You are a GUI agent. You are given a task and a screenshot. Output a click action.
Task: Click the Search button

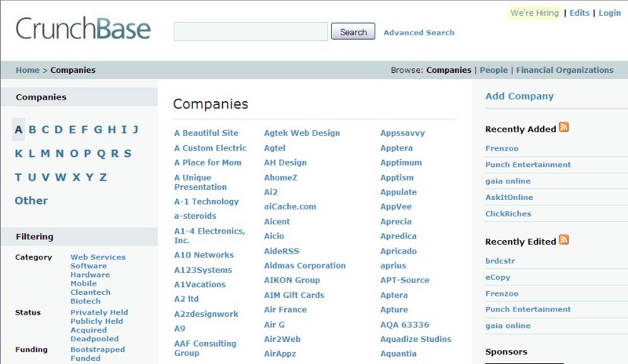[353, 31]
